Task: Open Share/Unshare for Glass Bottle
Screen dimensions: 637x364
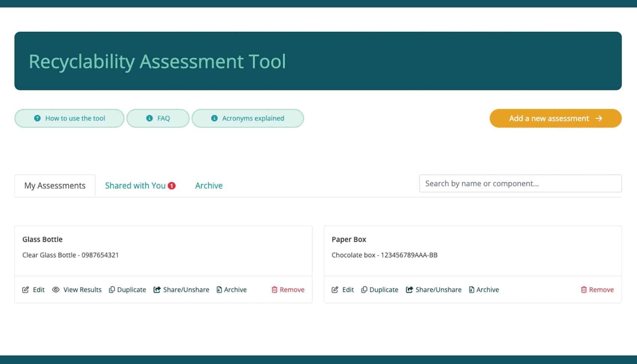Action: [181, 289]
